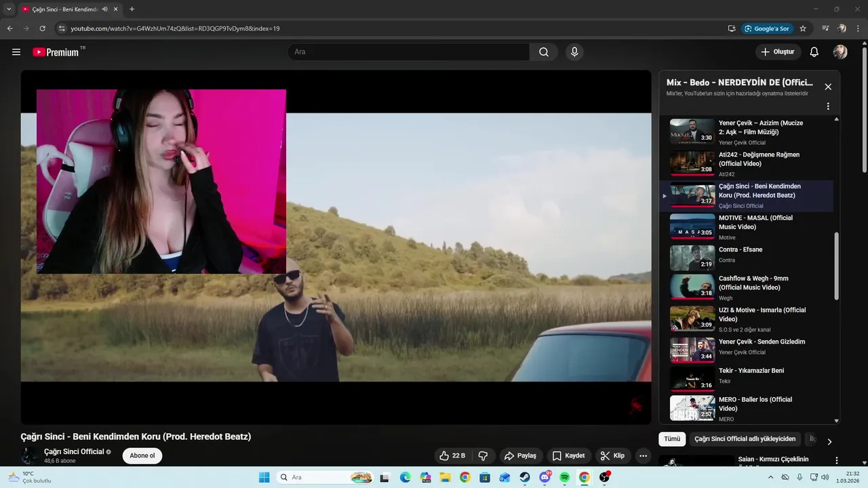Screen dimensions: 868x488
Task: Open OBS Studio from the taskbar
Action: [x=604, y=477]
